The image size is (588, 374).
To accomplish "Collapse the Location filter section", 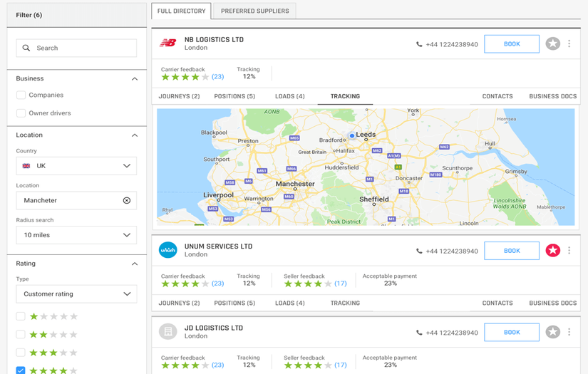I will 135,135.
